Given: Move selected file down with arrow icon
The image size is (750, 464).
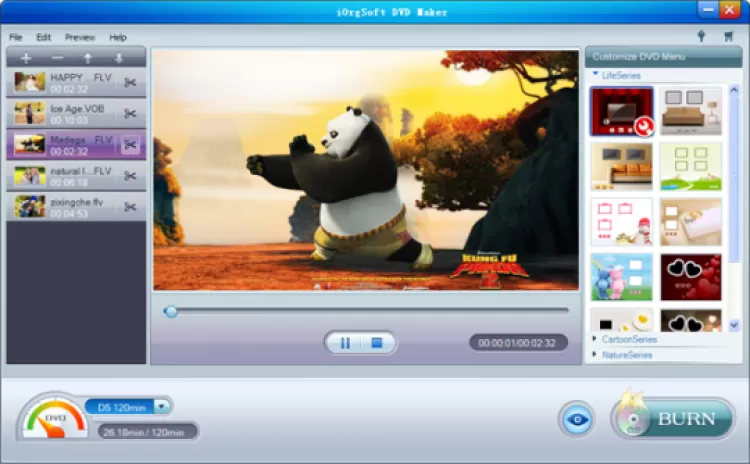Looking at the screenshot, I should (x=119, y=58).
